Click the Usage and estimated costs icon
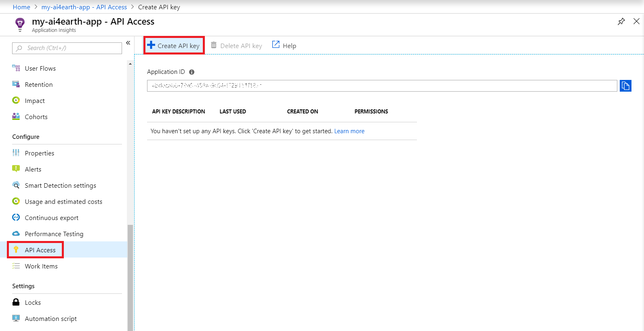This screenshot has height=331, width=644. coord(16,201)
